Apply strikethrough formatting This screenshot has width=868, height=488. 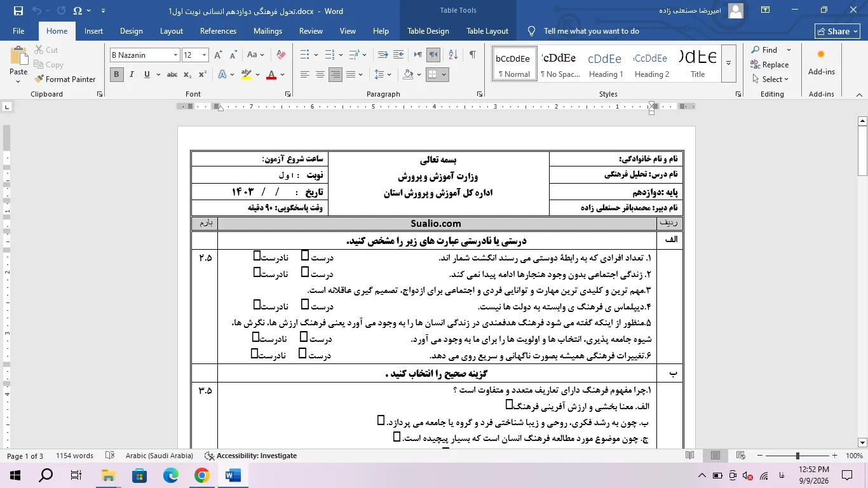(x=172, y=74)
